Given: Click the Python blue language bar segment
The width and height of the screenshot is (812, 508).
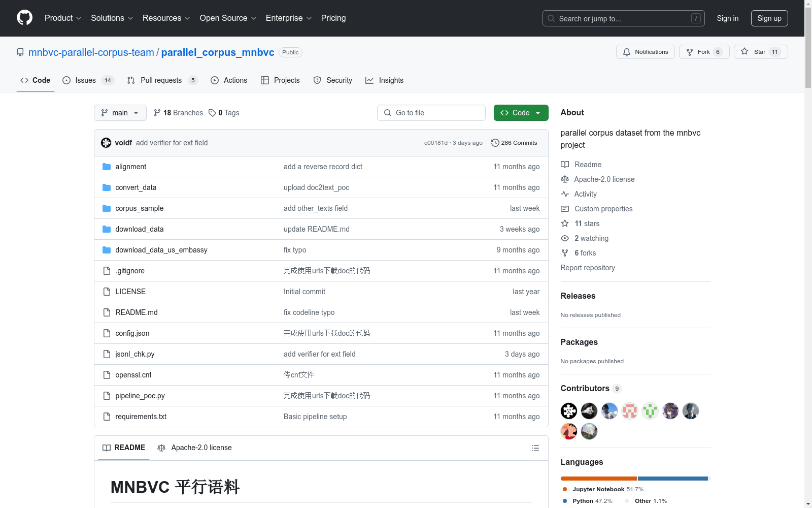Looking at the screenshot, I should click(673, 479).
